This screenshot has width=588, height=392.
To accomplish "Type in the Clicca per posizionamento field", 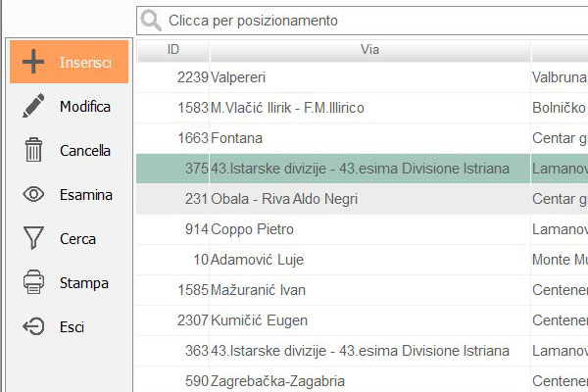I will pyautogui.click(x=372, y=21).
